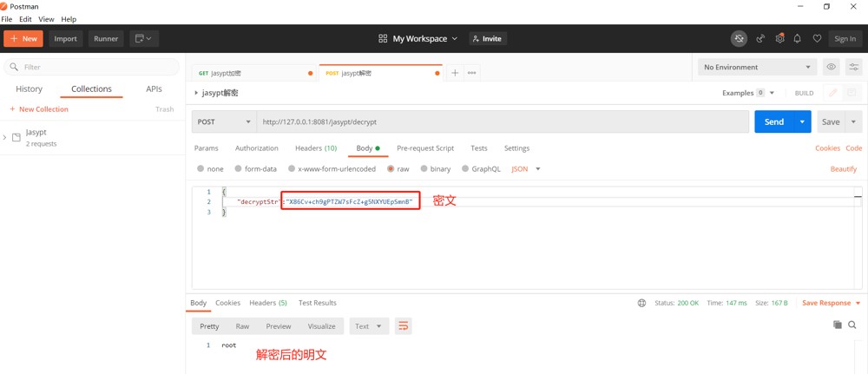Open the Pre-request Script tab
This screenshot has height=374, width=868.
(x=425, y=148)
